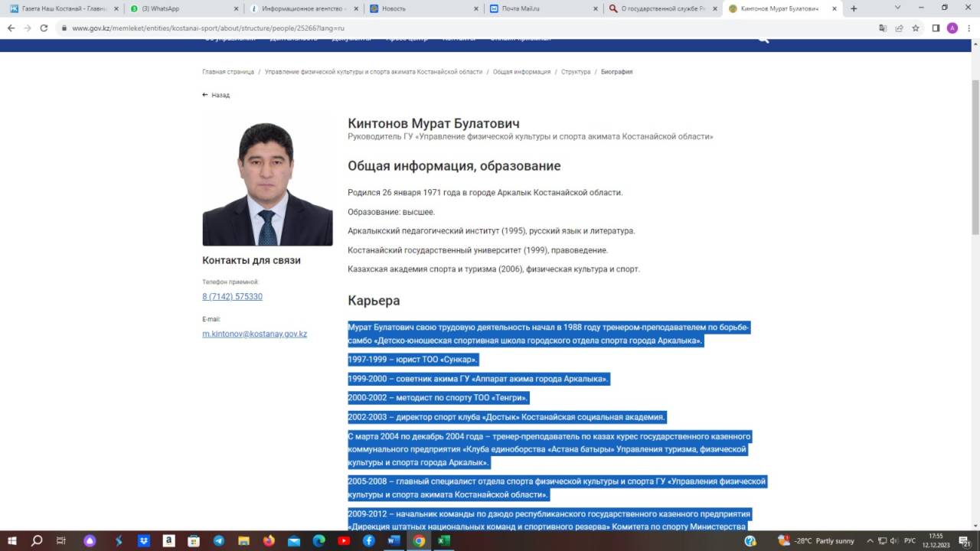Open Telegram from the taskbar

[x=219, y=540]
